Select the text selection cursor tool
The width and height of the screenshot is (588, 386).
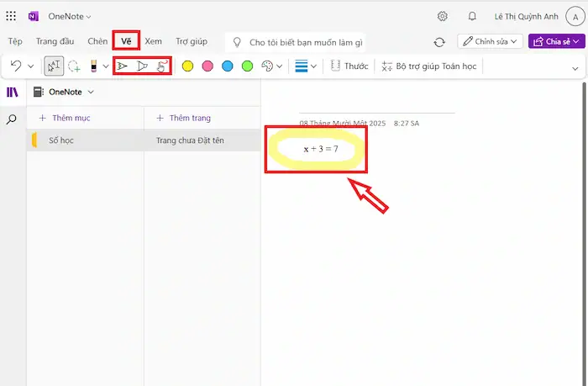click(53, 66)
